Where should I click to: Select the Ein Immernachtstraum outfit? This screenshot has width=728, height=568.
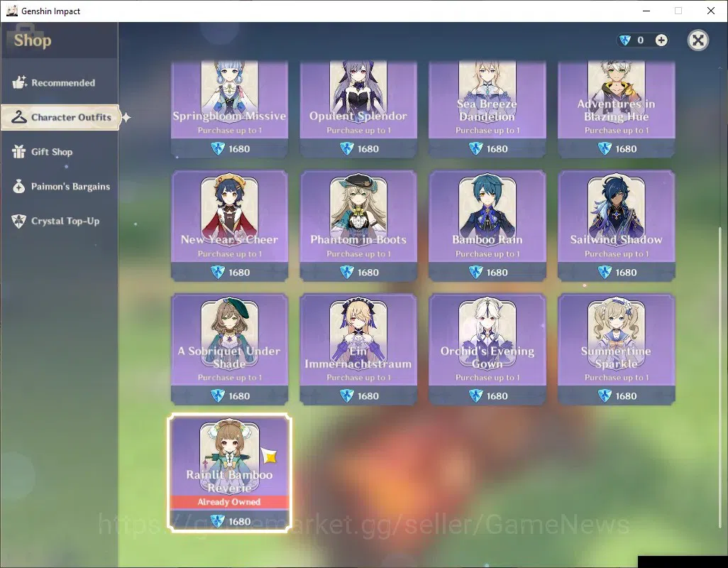[358, 349]
